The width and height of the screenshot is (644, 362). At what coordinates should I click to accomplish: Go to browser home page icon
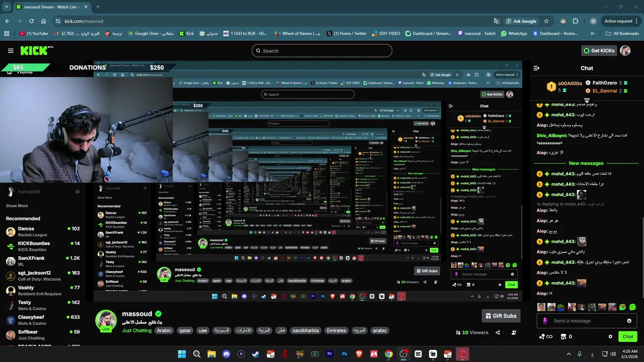pyautogui.click(x=44, y=21)
